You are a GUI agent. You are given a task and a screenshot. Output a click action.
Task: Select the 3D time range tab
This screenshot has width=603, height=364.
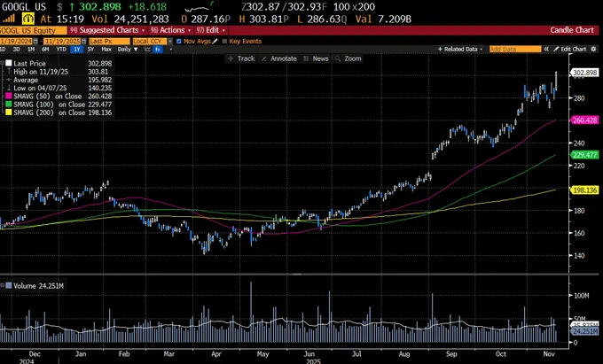(x=16, y=49)
